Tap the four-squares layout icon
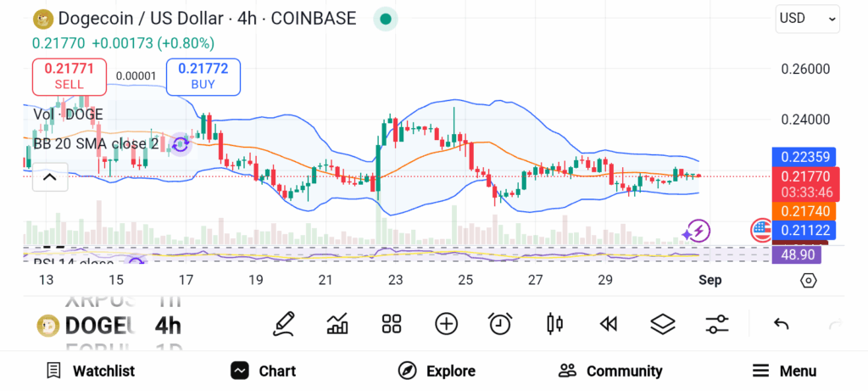Image resolution: width=868 pixels, height=391 pixels. point(391,323)
